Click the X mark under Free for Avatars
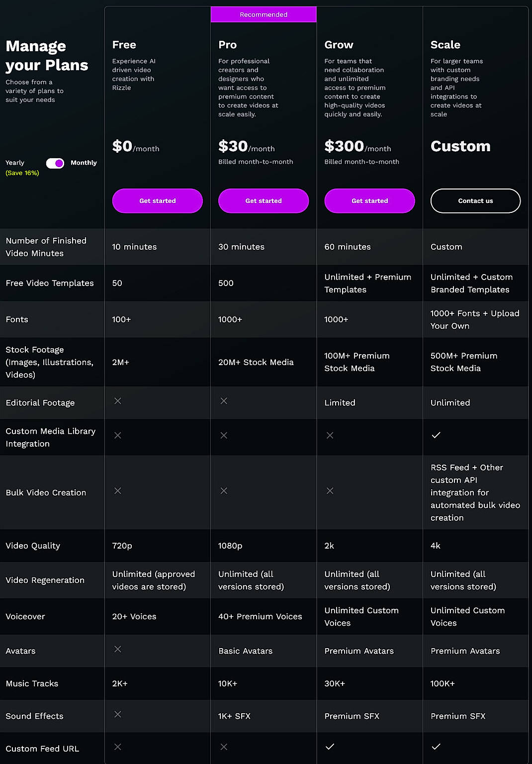Screen dimensions: 532x764 [118, 649]
